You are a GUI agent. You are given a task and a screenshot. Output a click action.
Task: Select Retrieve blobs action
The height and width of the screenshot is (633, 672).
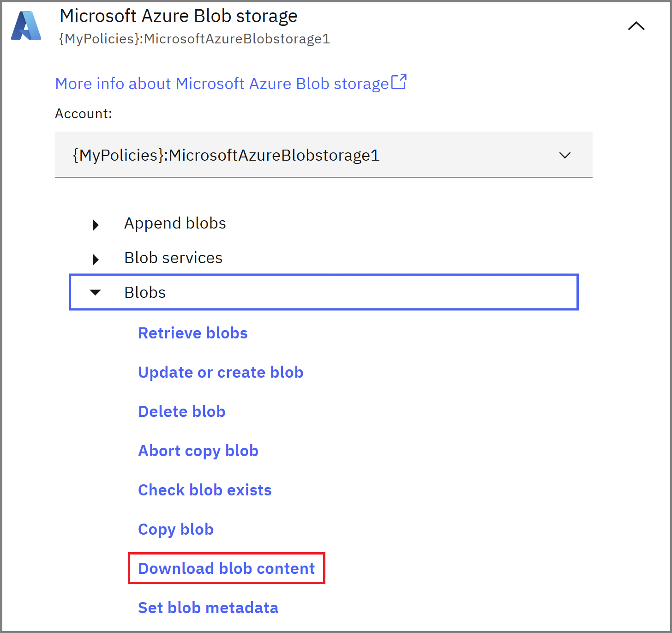[x=193, y=333]
